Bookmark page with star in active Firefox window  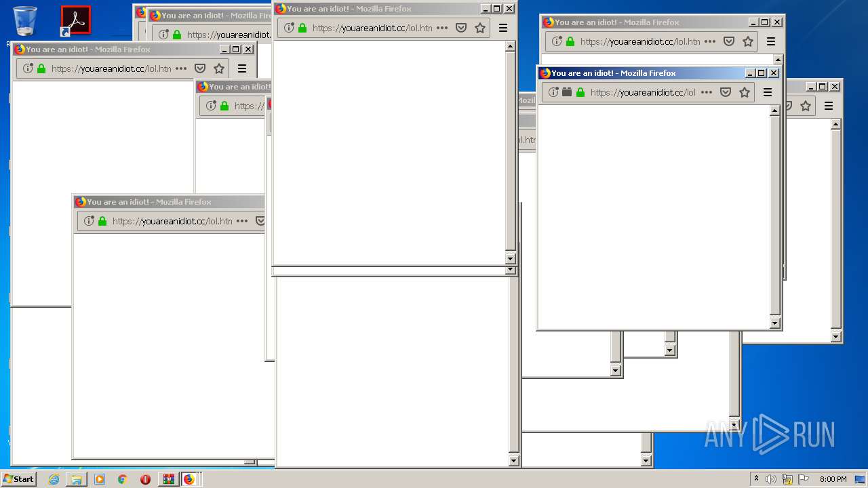(745, 92)
